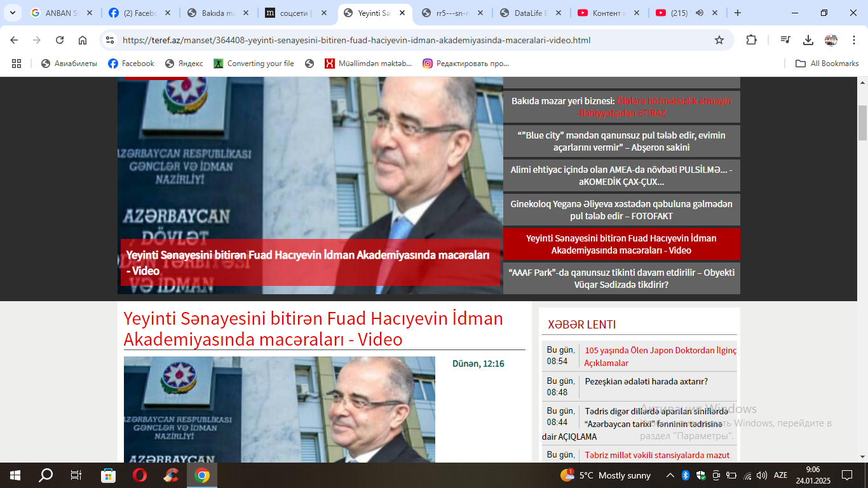This screenshot has width=868, height=488.
Task: Open Chrome Downloads
Action: 808,40
